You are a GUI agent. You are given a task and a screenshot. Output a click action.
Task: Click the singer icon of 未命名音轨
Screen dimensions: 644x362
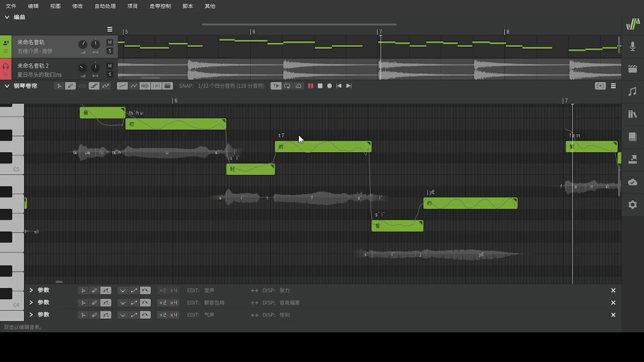coord(6,43)
